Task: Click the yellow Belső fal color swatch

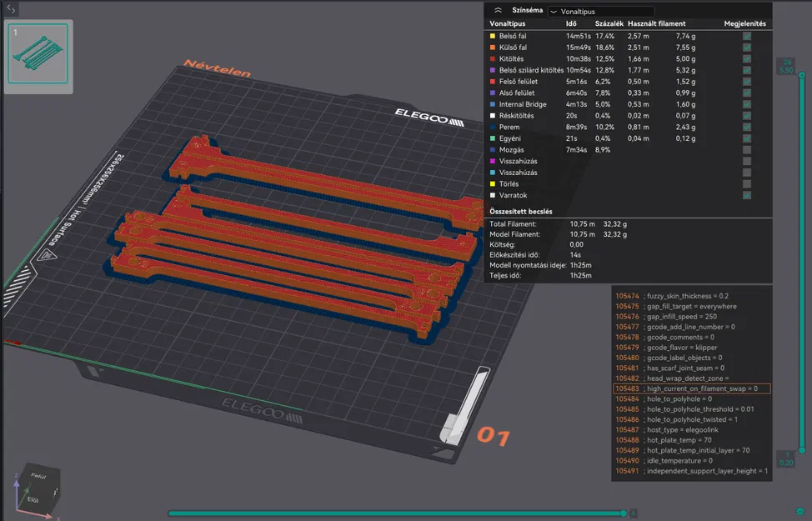Action: click(x=493, y=36)
